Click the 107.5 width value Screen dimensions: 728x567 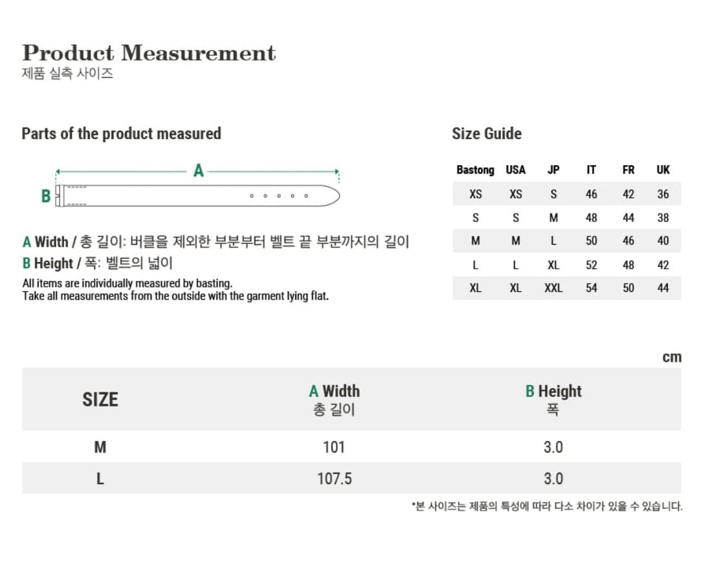pos(335,479)
